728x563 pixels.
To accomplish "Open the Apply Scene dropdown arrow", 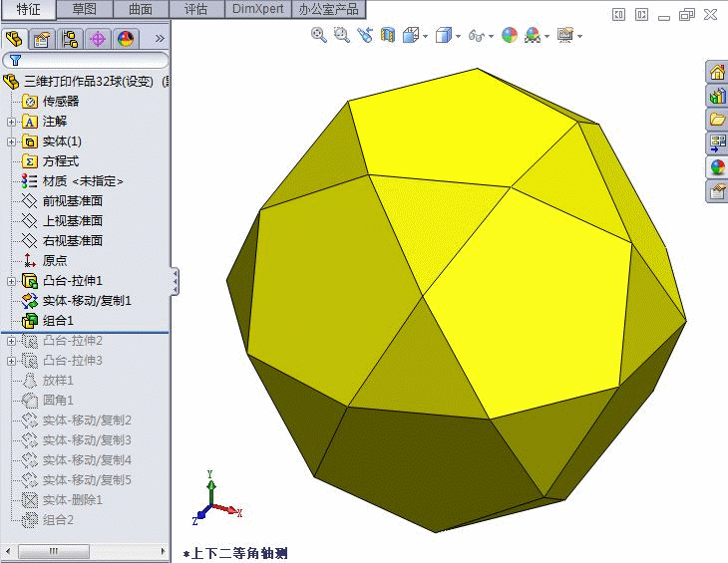I will pyautogui.click(x=546, y=36).
